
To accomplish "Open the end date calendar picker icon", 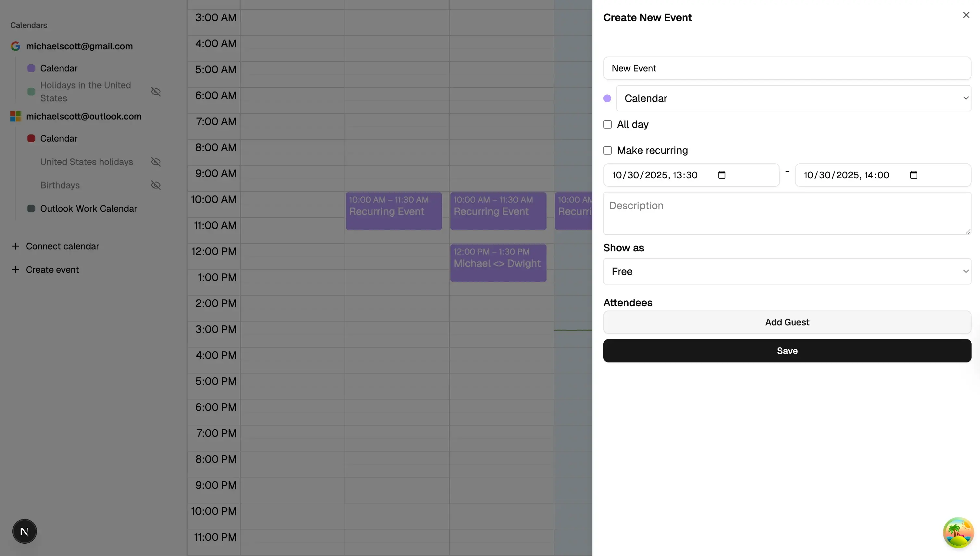I will tap(913, 175).
